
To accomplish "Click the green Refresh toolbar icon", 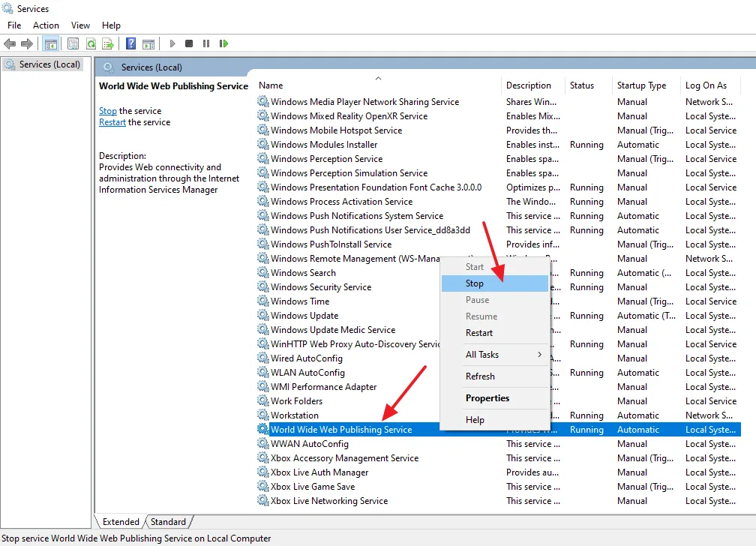I will click(x=91, y=44).
